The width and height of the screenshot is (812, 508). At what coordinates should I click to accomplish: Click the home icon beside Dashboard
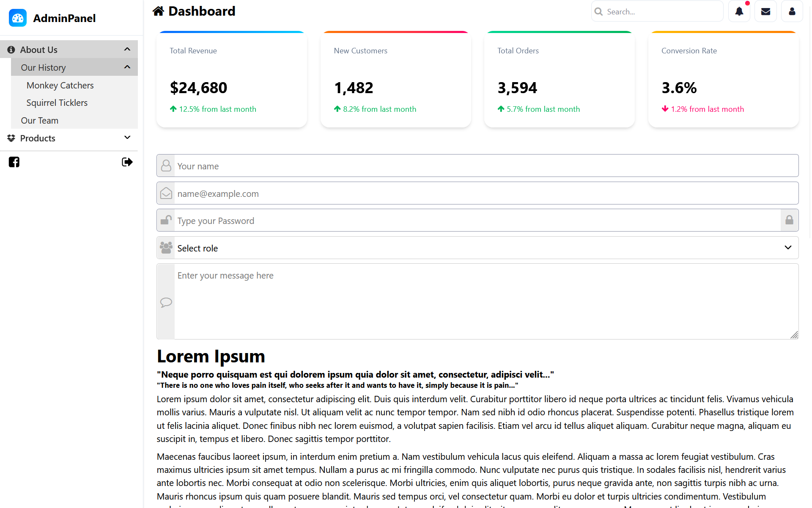pyautogui.click(x=159, y=11)
